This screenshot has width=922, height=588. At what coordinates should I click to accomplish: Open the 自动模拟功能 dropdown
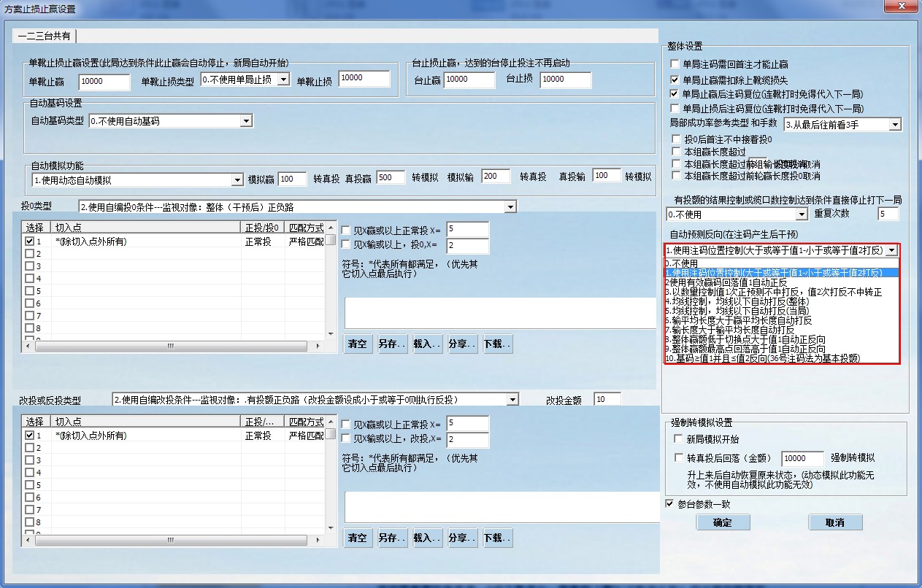pos(237,179)
